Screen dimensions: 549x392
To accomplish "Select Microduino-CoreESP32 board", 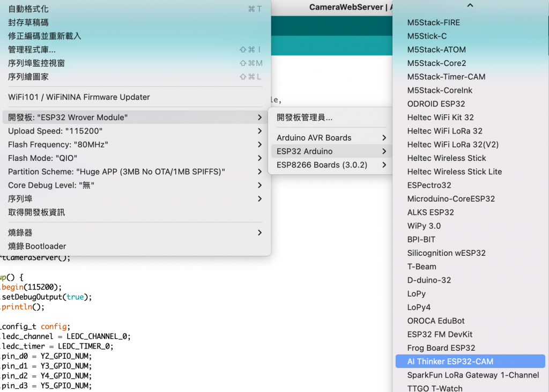I will point(470,199).
